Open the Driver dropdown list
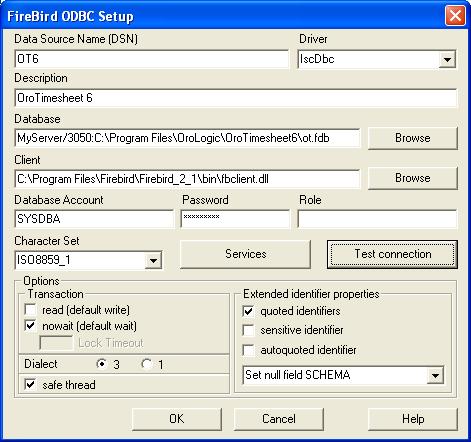The image size is (471, 442). tap(447, 60)
